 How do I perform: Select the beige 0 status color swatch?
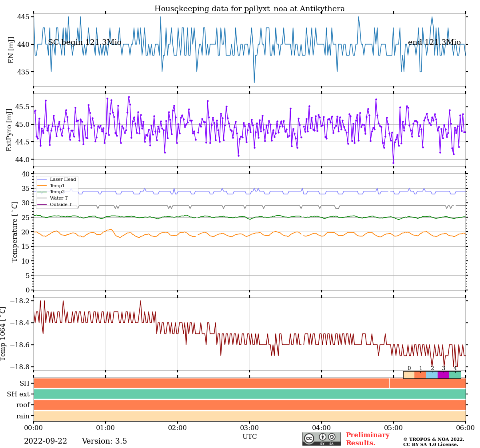click(409, 375)
